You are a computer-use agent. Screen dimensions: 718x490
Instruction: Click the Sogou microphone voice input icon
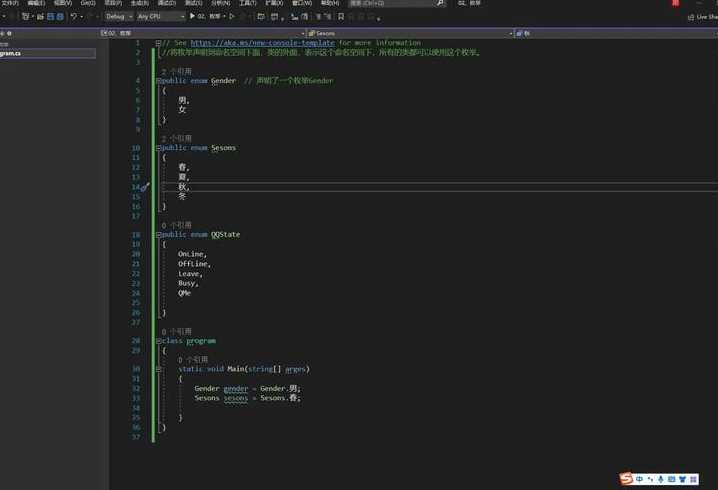coord(661,479)
